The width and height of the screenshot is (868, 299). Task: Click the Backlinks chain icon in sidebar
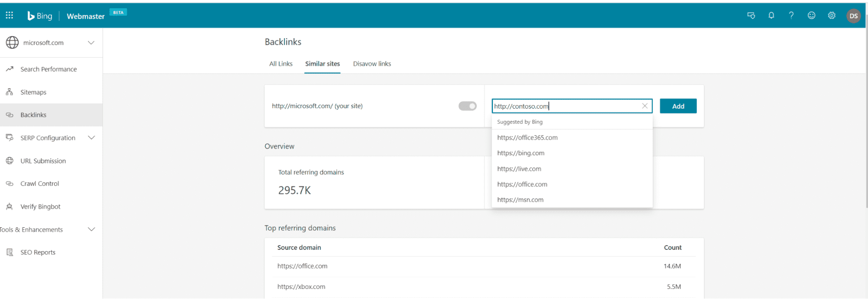(10, 115)
